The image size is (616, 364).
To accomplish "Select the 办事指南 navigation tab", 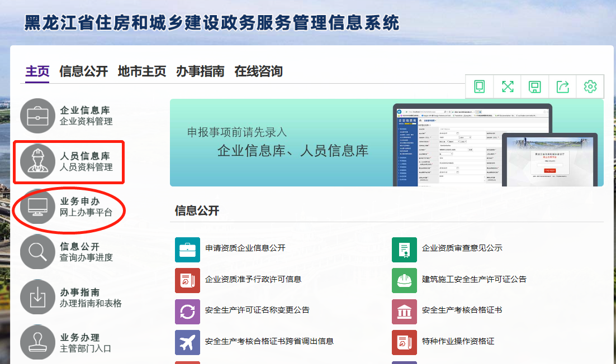I will pos(200,71).
